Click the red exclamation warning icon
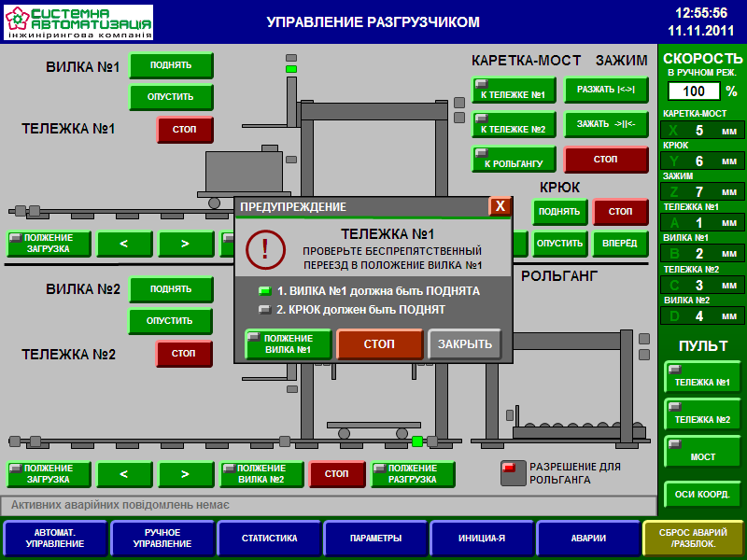 (x=264, y=248)
